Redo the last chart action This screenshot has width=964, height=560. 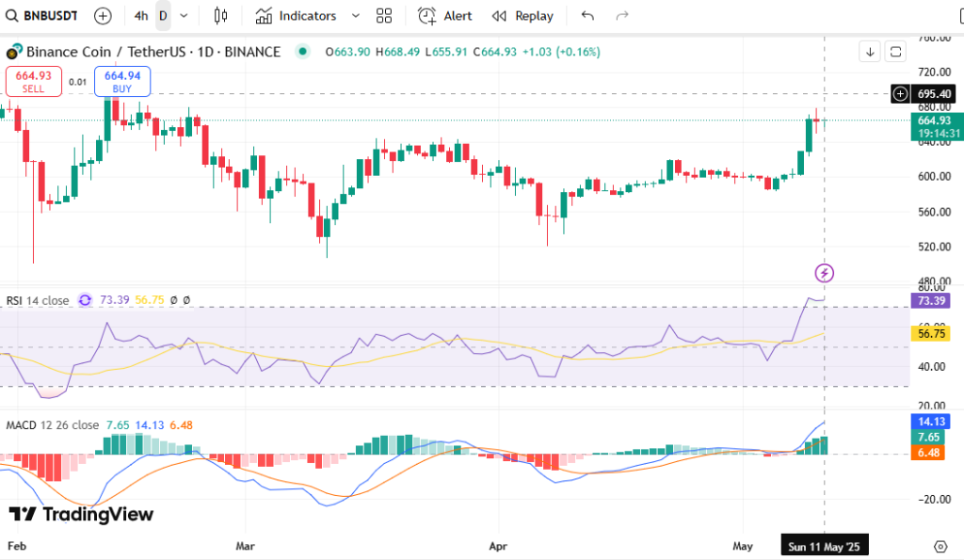622,16
